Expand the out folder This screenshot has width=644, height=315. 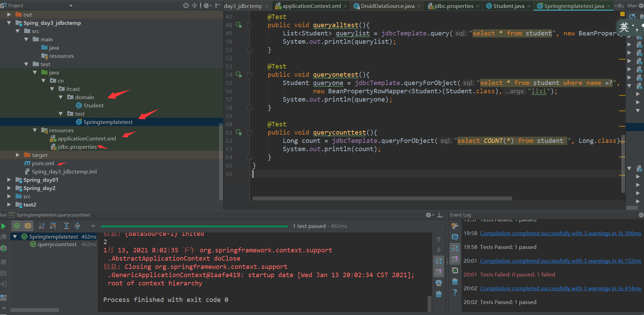tap(9, 14)
